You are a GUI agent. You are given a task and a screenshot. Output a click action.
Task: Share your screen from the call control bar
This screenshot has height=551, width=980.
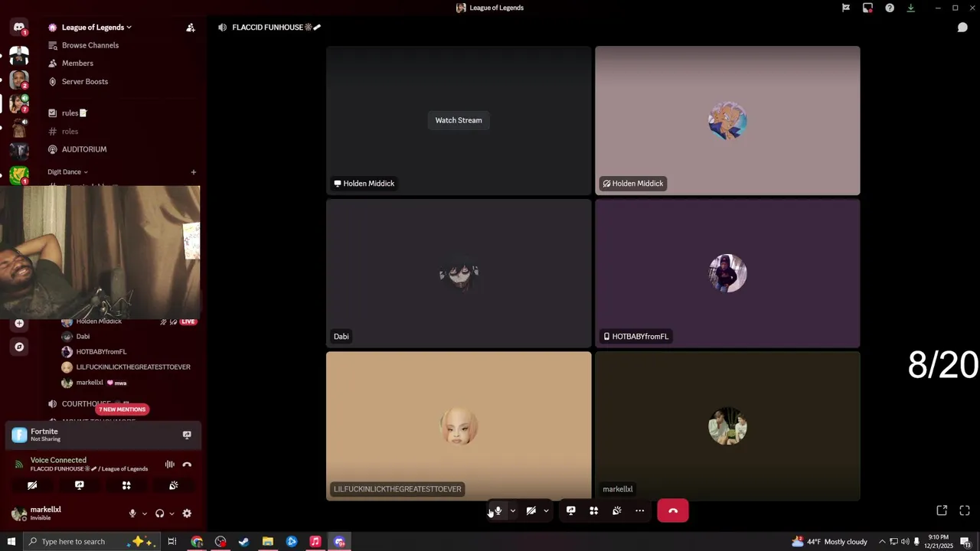[x=570, y=510]
